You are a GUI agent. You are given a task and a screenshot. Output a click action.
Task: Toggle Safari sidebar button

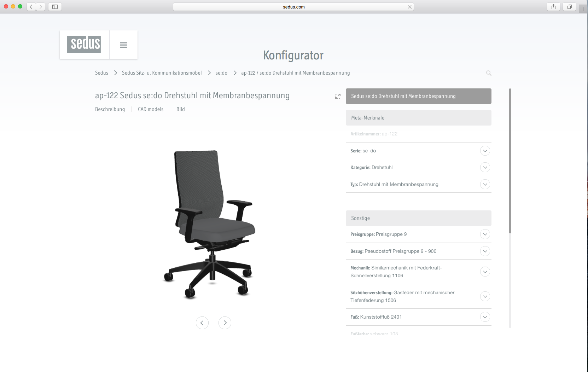(55, 7)
